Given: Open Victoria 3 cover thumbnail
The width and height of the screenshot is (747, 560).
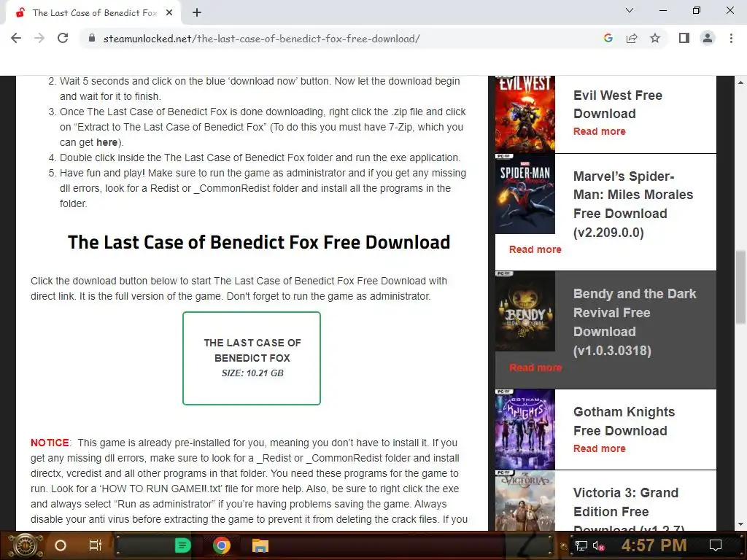Looking at the screenshot, I should pos(525,500).
